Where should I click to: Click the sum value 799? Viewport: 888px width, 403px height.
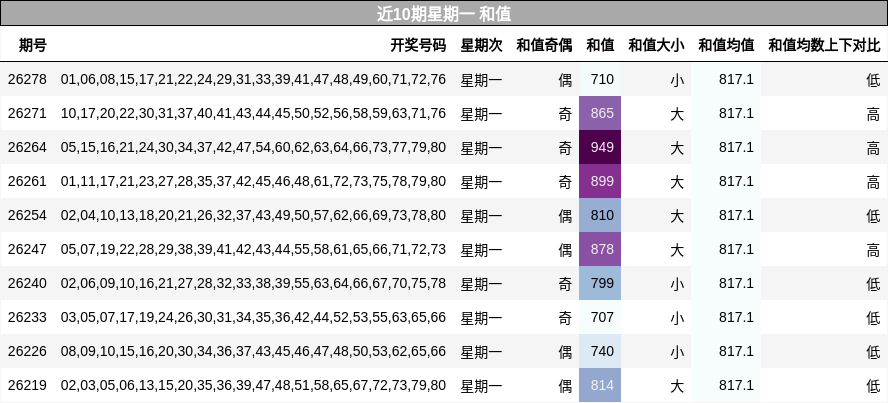pos(602,283)
